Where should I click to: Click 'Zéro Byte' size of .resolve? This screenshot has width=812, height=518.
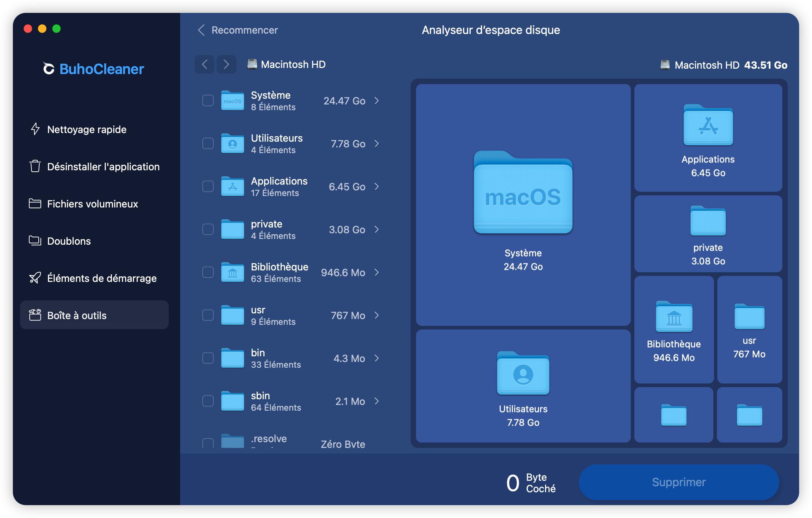343,444
